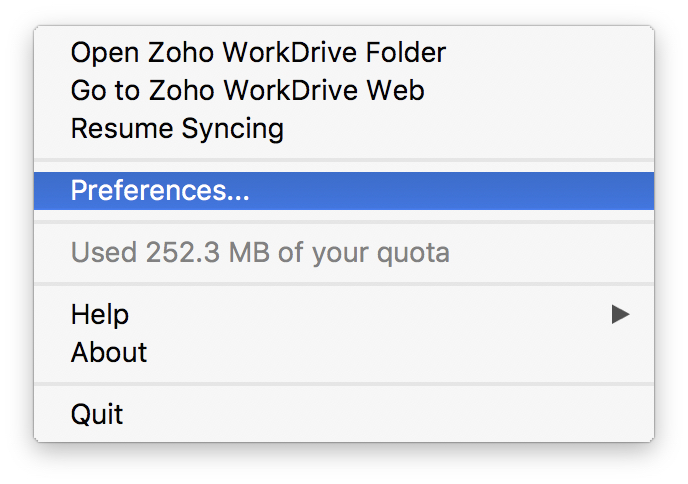This screenshot has height=484, width=688.
Task: Open the Help submenu
Action: 100,314
